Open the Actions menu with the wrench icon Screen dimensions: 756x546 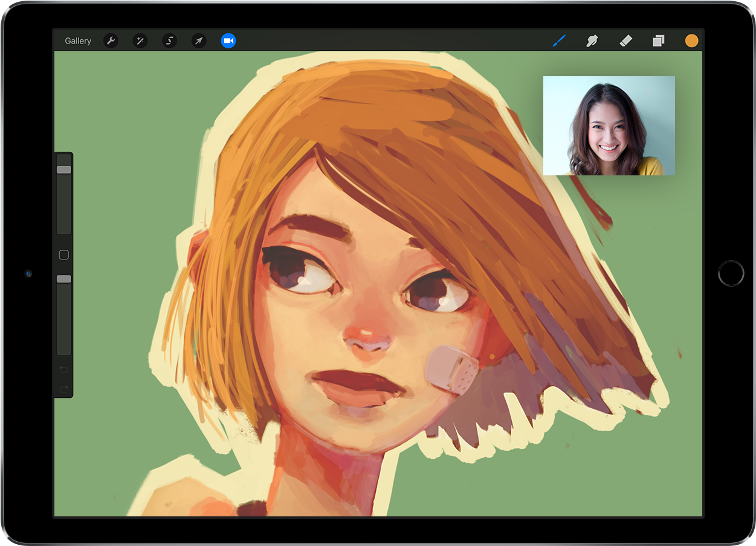pos(111,41)
